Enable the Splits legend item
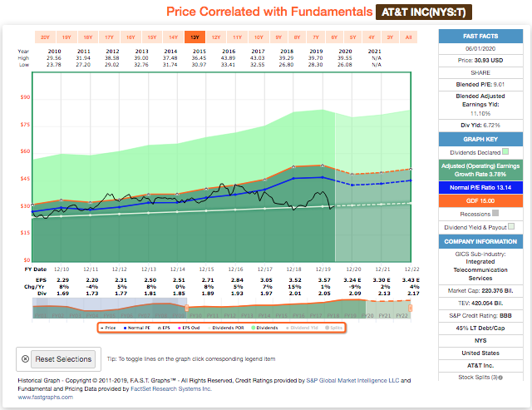 tap(334, 328)
